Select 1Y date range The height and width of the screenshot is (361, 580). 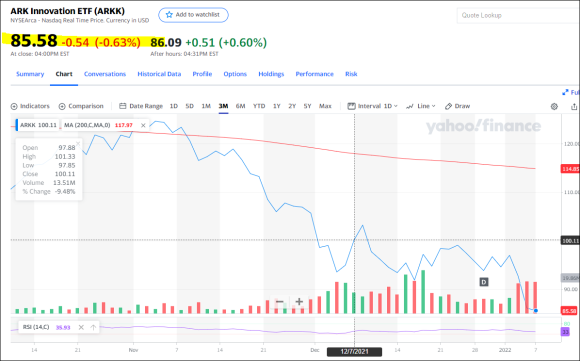point(276,106)
